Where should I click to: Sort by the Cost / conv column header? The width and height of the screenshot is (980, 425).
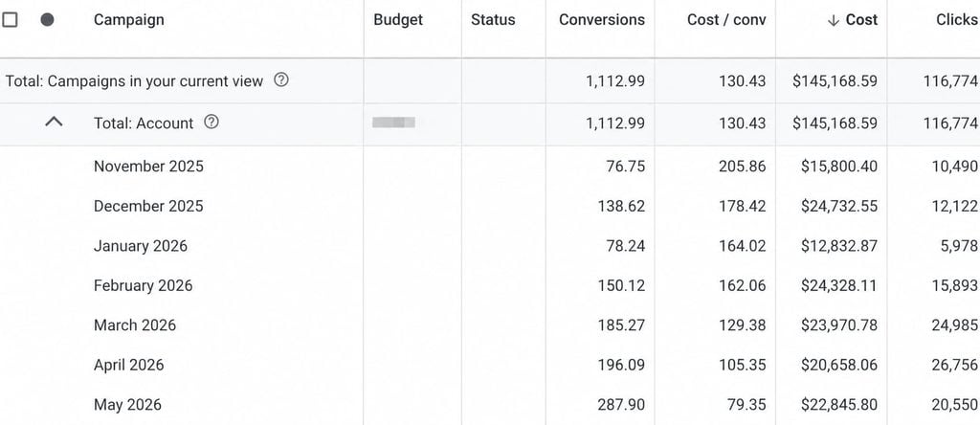[x=726, y=20]
